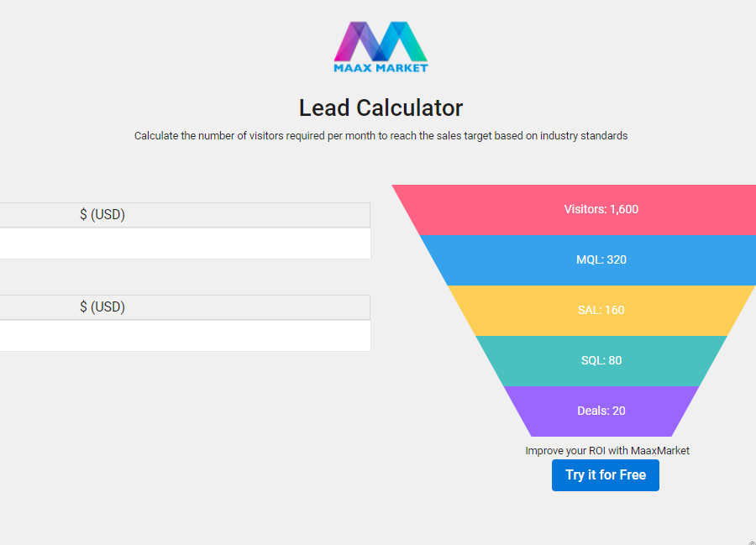Viewport: 756px width, 545px height.
Task: Select the purple Deals: 20 funnel segment
Action: [x=601, y=411]
